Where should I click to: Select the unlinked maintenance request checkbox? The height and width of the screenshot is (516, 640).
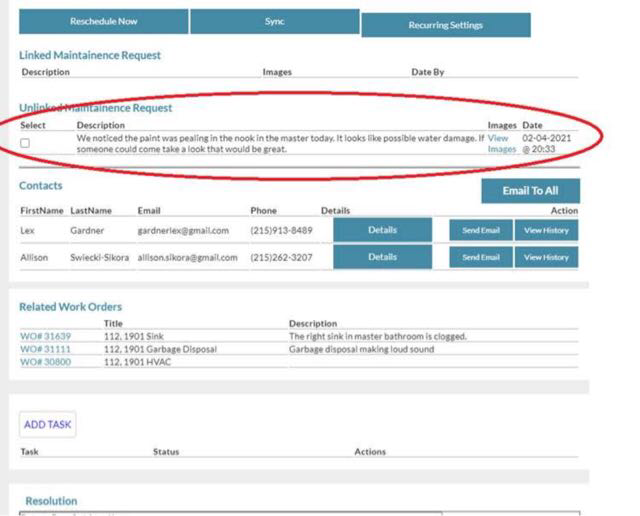[25, 143]
